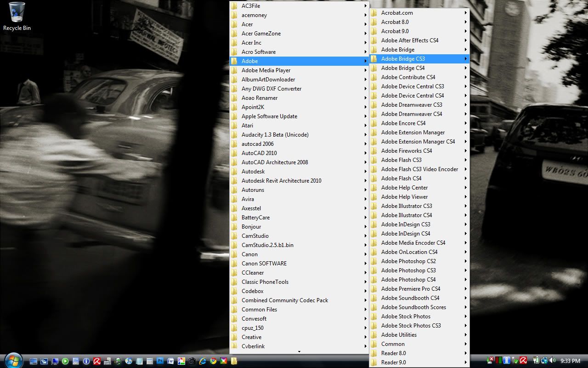588x368 pixels.
Task: Click "Adobe Device Central CS4" entry
Action: point(419,96)
